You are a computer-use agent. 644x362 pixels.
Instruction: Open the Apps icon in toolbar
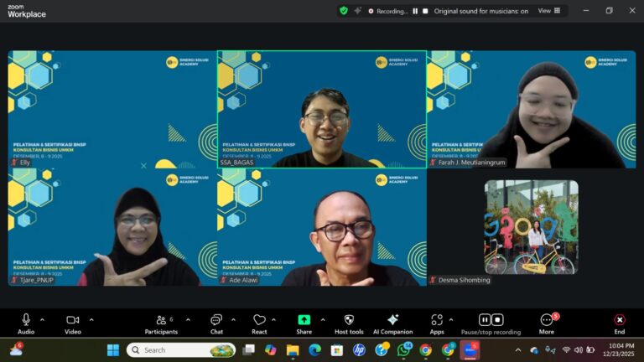pos(437,320)
